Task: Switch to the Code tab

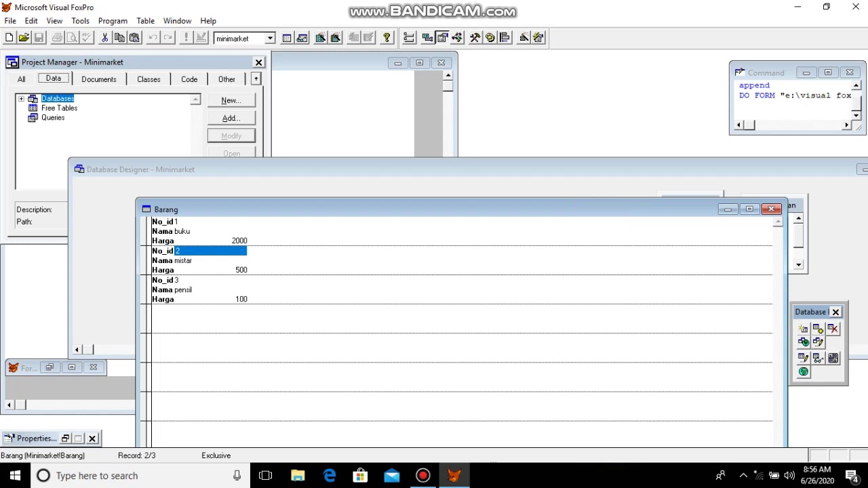Action: [x=189, y=79]
